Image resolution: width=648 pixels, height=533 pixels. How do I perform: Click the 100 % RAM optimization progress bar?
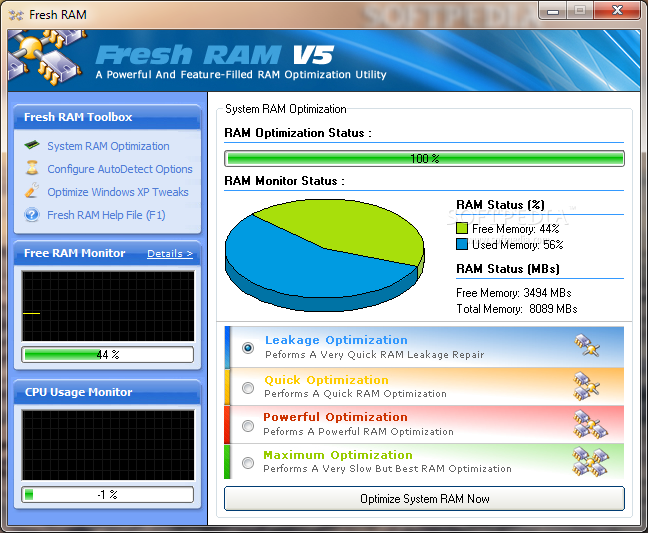tap(424, 159)
